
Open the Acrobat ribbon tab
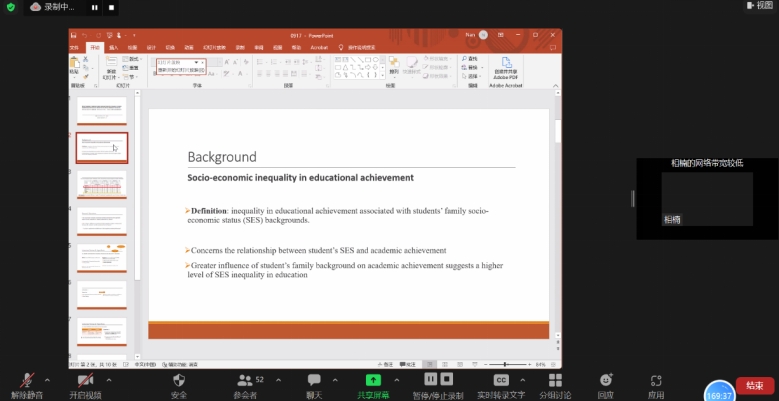[319, 47]
